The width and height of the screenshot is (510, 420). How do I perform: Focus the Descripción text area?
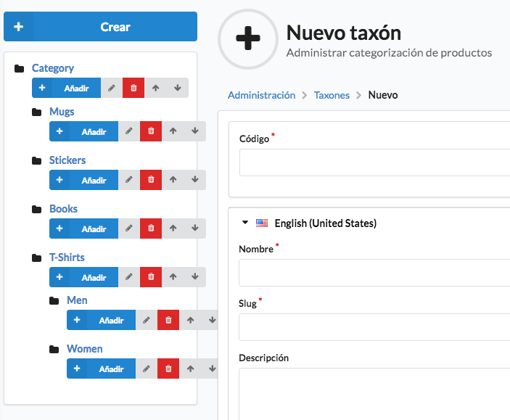pyautogui.click(x=374, y=395)
